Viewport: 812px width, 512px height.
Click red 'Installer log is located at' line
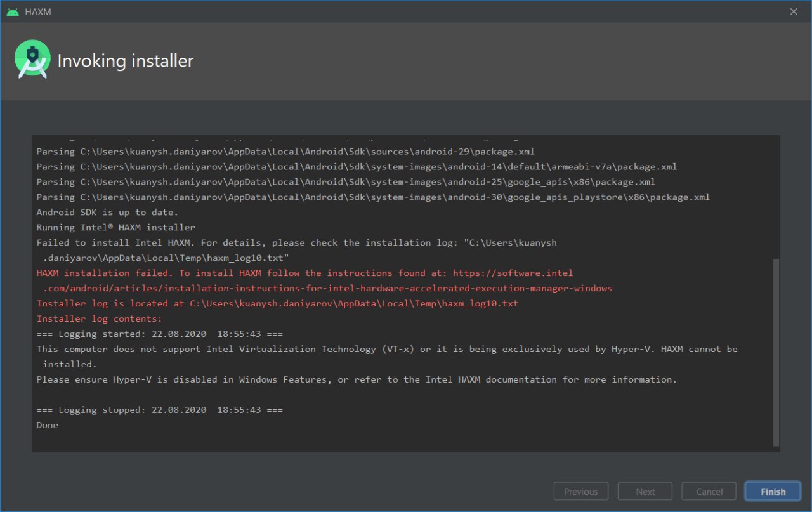point(277,304)
